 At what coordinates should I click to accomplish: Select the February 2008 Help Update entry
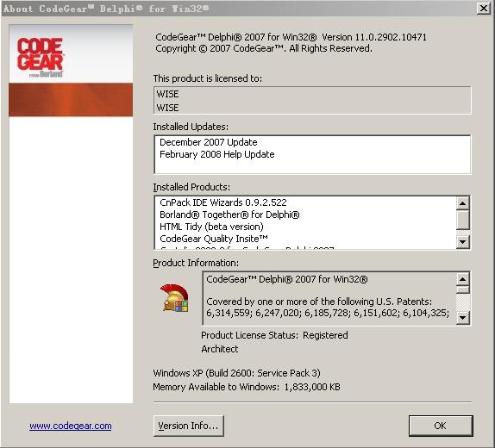216,154
